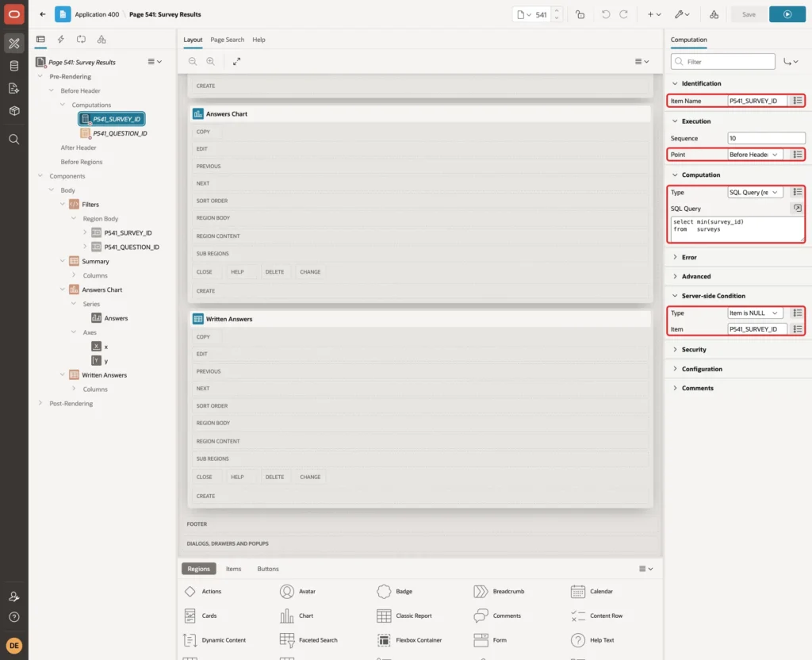Switch to Rendering tree tab icon
812x660 pixels.
pos(40,40)
